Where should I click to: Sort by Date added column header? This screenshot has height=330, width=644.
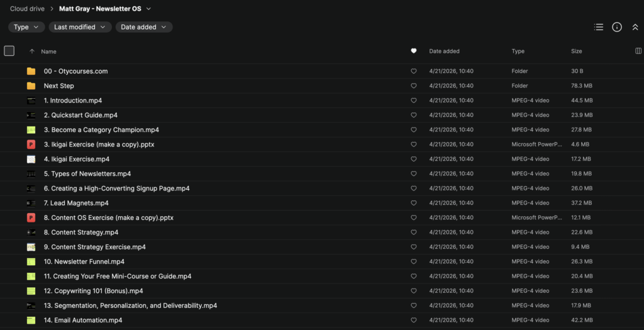coord(445,52)
